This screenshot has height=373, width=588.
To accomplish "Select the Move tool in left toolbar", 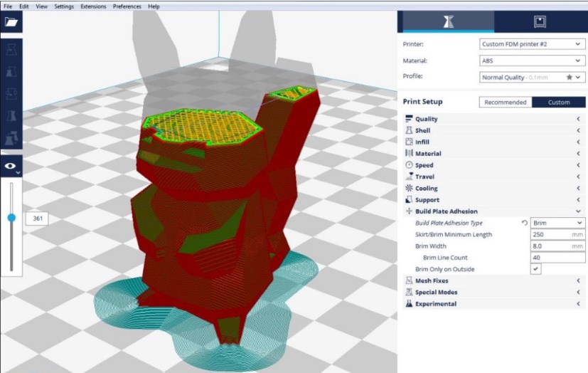I will 11,50.
